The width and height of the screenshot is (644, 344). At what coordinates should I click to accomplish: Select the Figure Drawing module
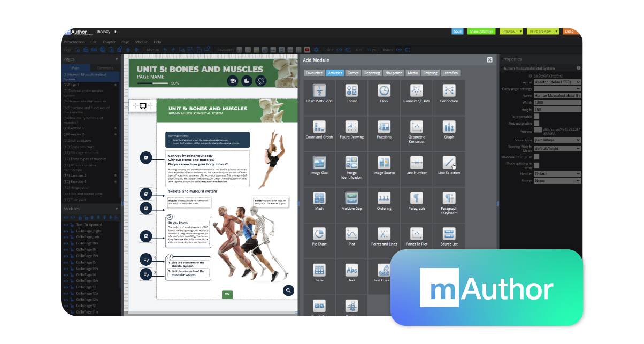(x=351, y=127)
